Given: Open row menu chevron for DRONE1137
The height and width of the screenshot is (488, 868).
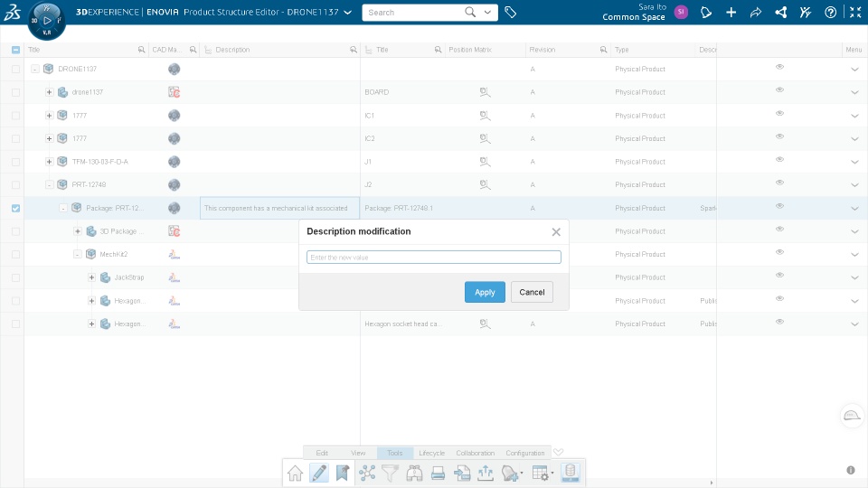Looking at the screenshot, I should tap(854, 70).
